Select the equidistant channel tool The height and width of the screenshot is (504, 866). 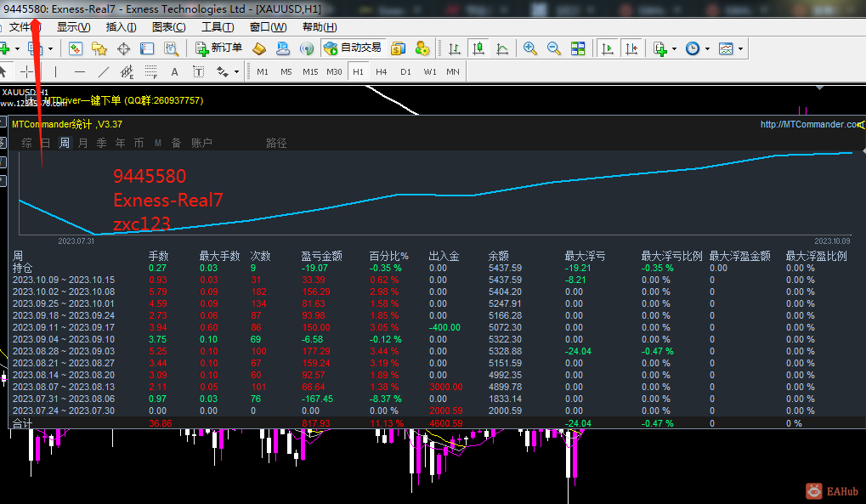(x=127, y=72)
